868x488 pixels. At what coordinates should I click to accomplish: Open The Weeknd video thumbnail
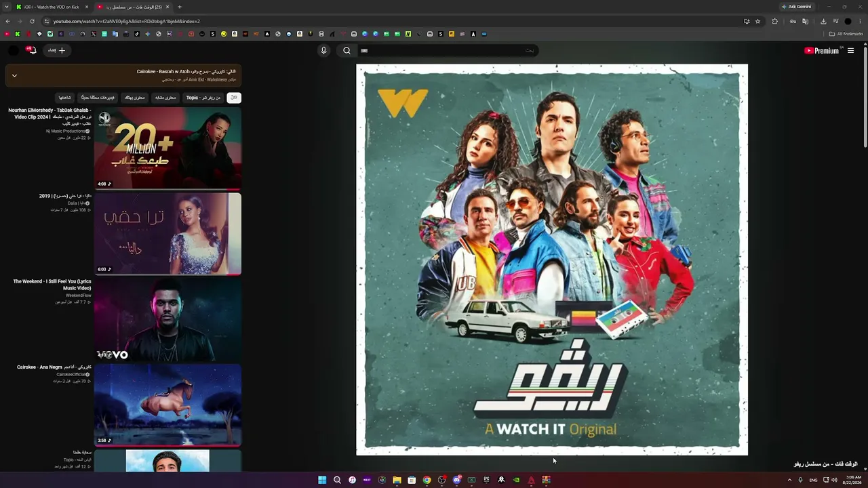[167, 319]
